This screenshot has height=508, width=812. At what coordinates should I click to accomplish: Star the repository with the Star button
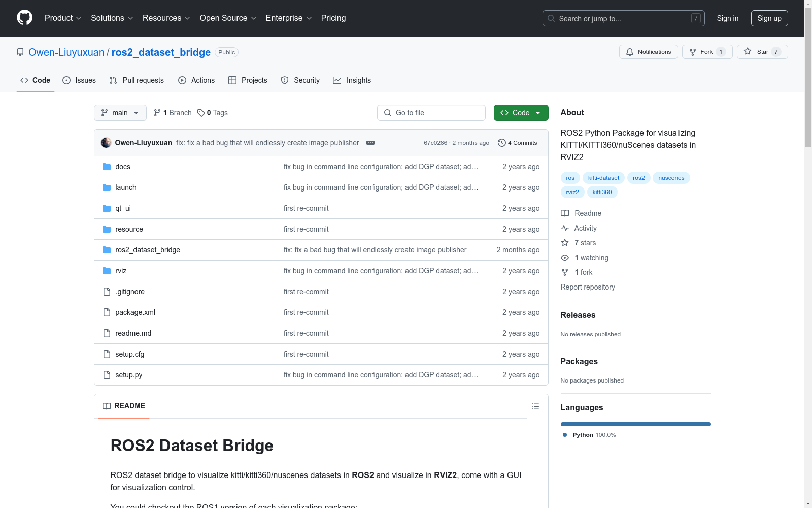click(x=762, y=52)
